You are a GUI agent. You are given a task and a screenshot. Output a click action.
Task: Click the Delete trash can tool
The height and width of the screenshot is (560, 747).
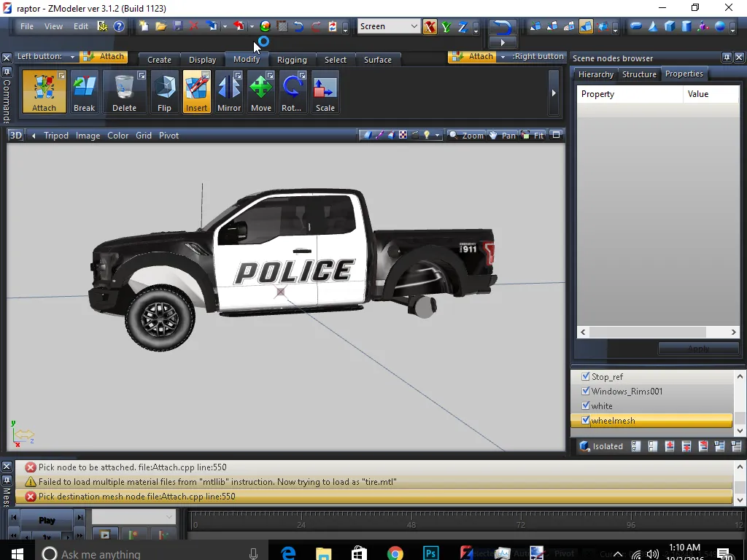point(124,92)
